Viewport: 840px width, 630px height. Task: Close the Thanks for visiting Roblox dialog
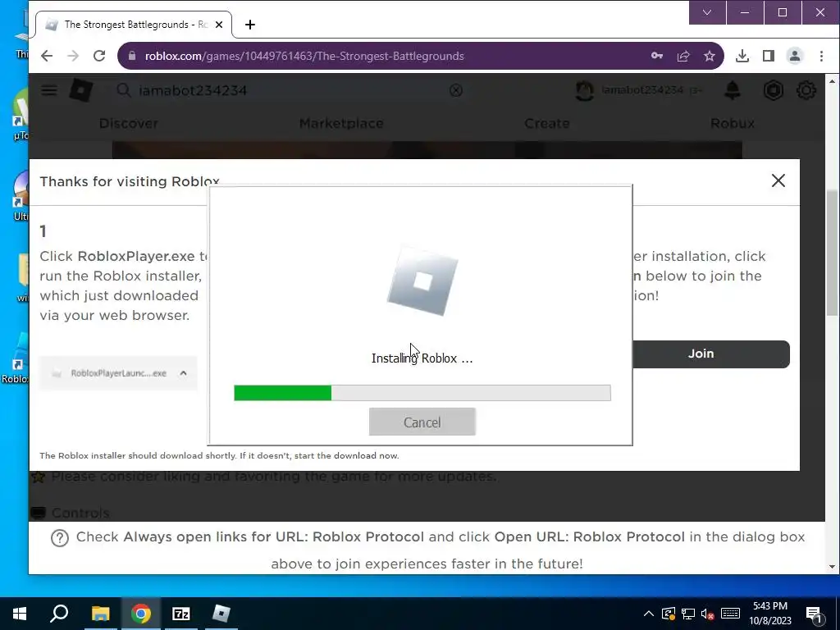[778, 180]
